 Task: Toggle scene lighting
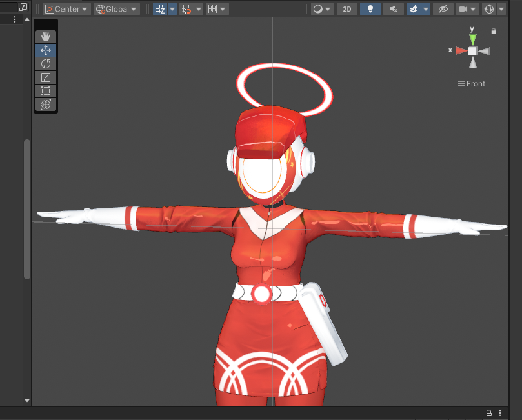pyautogui.click(x=370, y=9)
